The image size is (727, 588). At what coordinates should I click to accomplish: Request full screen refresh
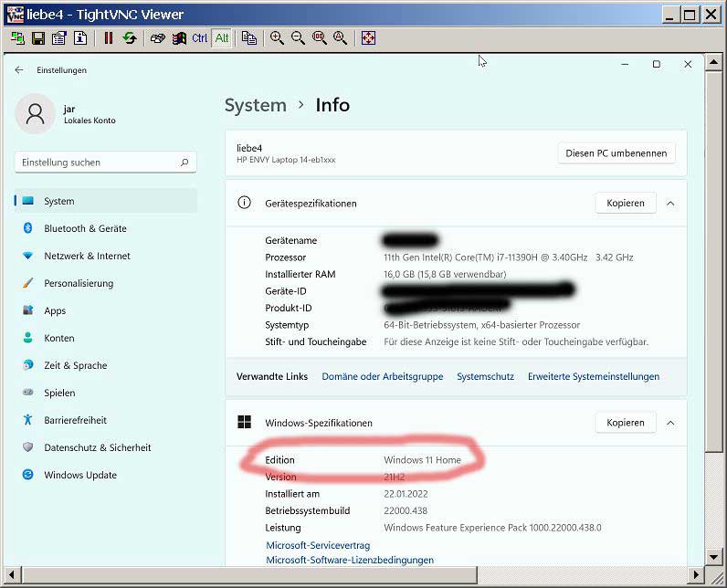point(130,38)
